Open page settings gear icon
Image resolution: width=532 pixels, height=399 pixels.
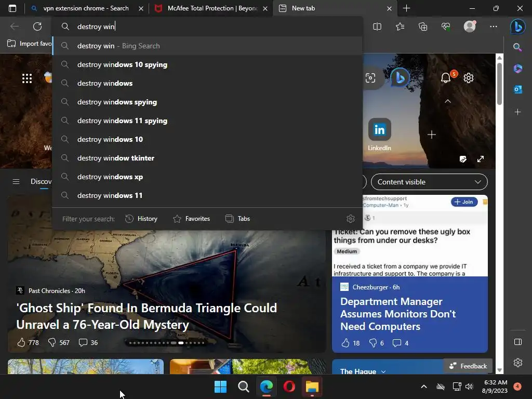[x=469, y=78]
